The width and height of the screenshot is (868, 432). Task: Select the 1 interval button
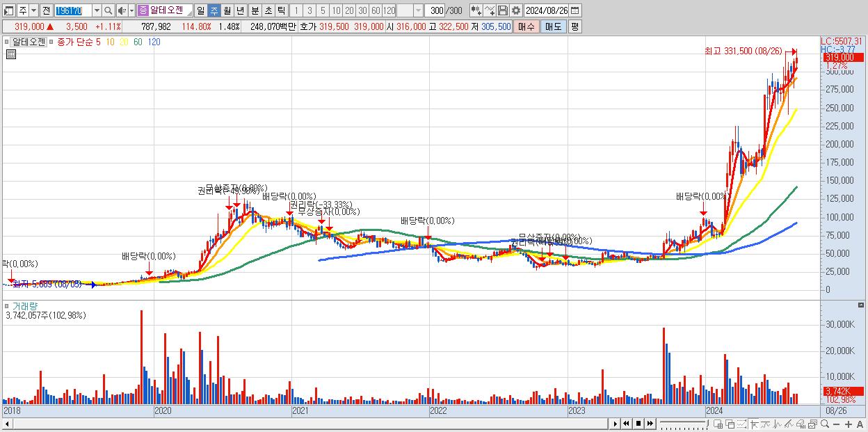[296, 10]
